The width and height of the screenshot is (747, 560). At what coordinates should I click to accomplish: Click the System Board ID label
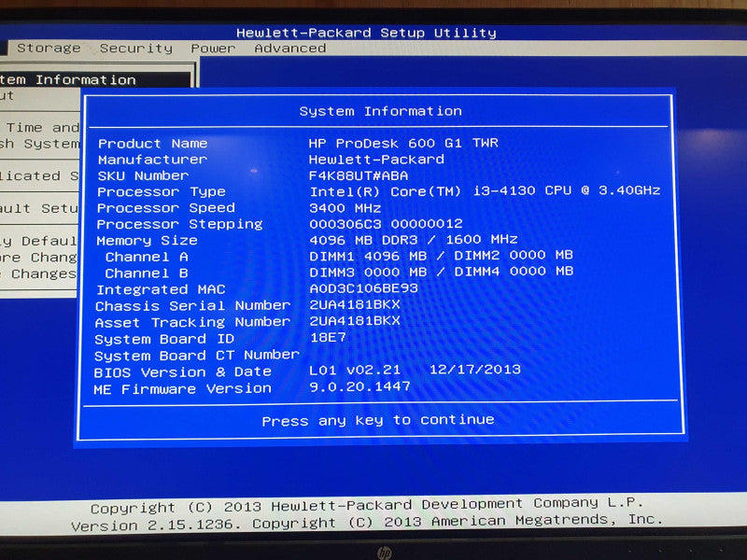pos(164,339)
